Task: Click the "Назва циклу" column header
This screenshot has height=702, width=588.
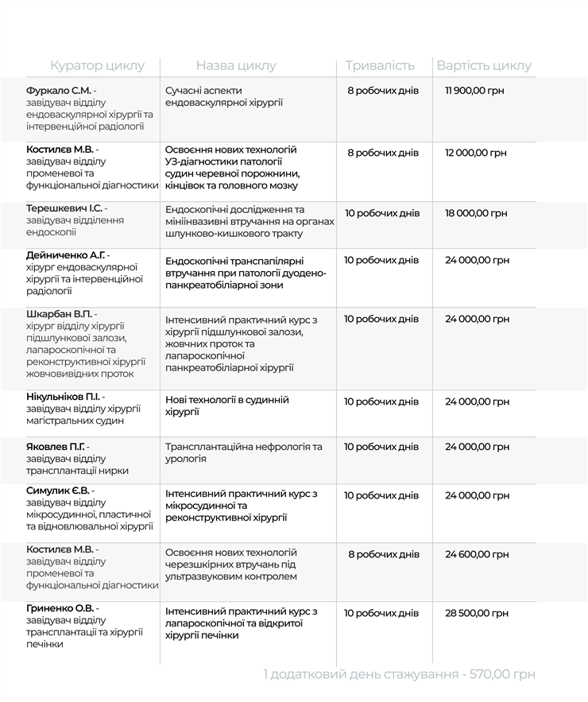Action: click(236, 65)
